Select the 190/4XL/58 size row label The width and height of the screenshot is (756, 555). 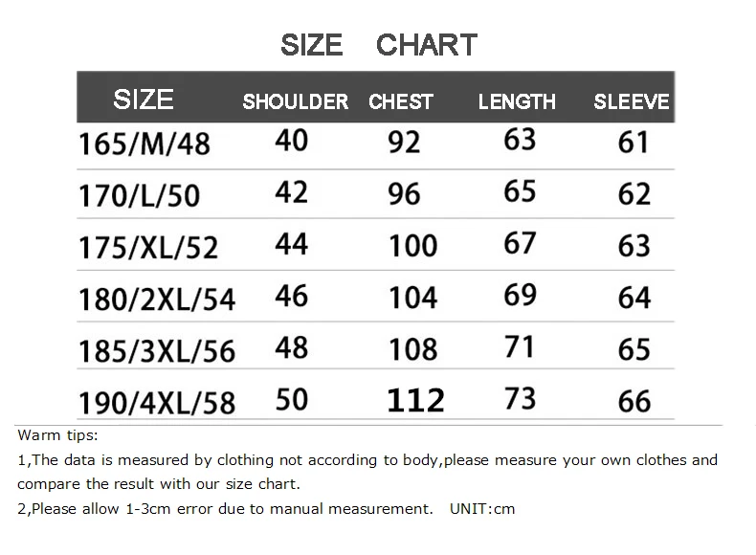(157, 402)
